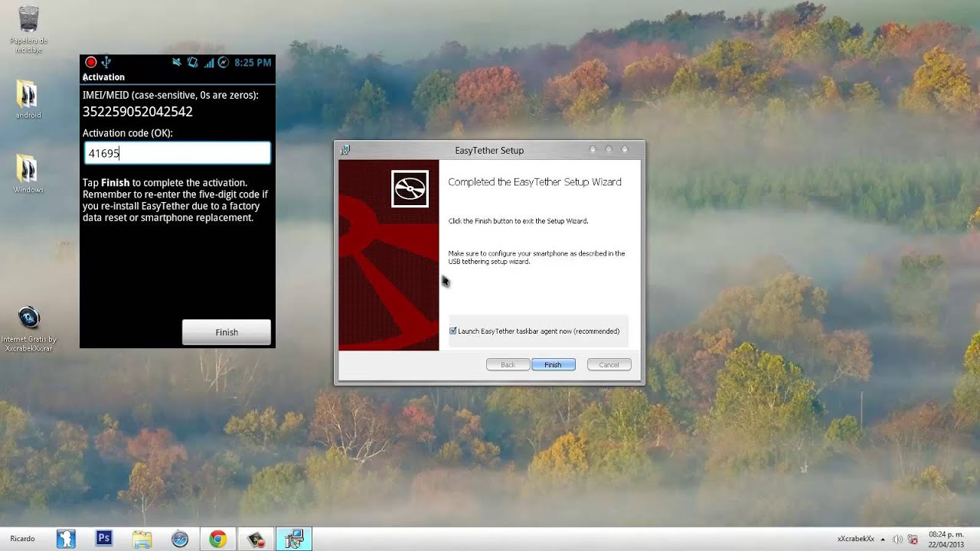Image resolution: width=980 pixels, height=551 pixels.
Task: Click the network status tray icon
Action: coord(914,539)
